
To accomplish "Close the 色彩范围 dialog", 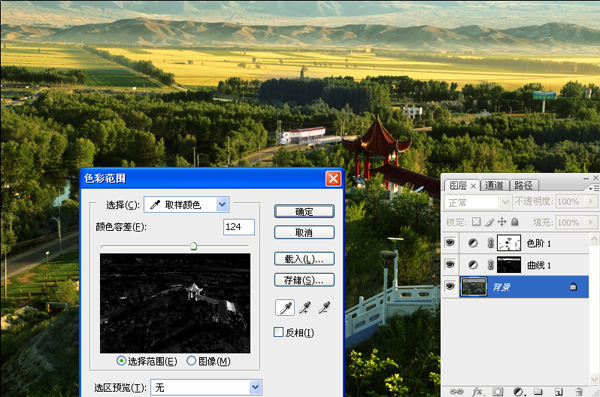I will pyautogui.click(x=333, y=178).
